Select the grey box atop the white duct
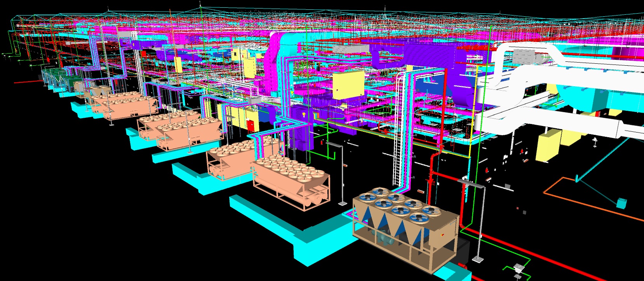This screenshot has width=644, height=281. (x=524, y=56)
